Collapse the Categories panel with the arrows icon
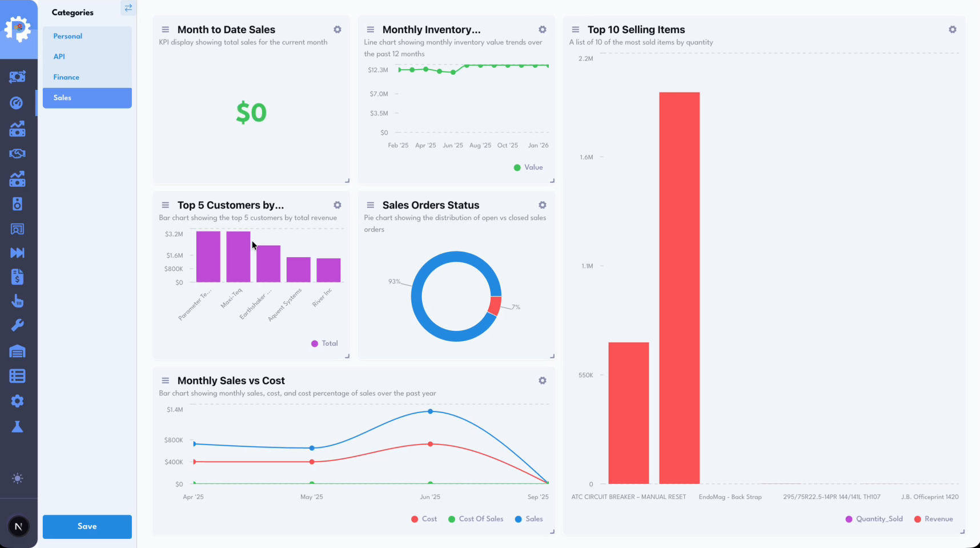 [128, 8]
